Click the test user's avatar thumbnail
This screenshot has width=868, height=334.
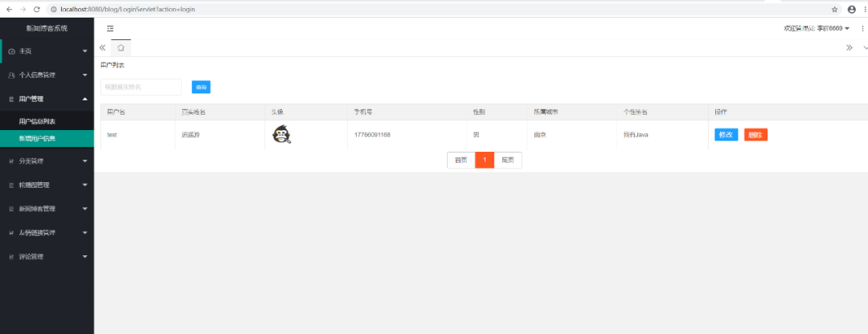coord(281,135)
